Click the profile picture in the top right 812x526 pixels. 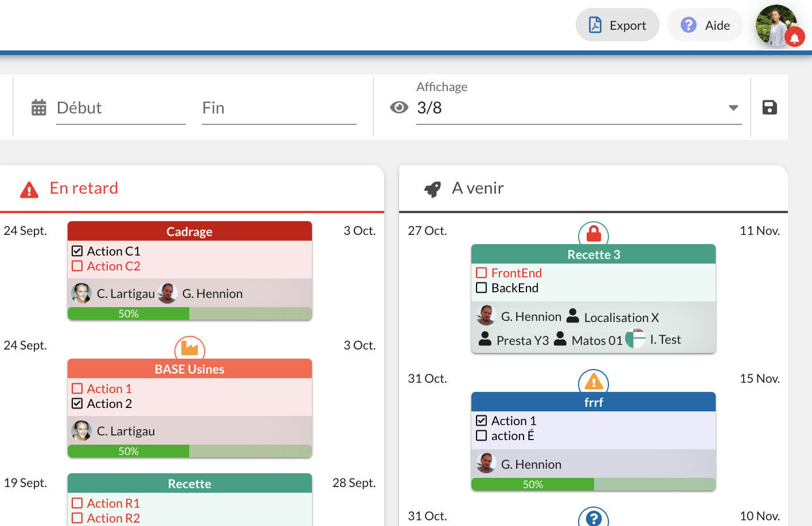[776, 25]
